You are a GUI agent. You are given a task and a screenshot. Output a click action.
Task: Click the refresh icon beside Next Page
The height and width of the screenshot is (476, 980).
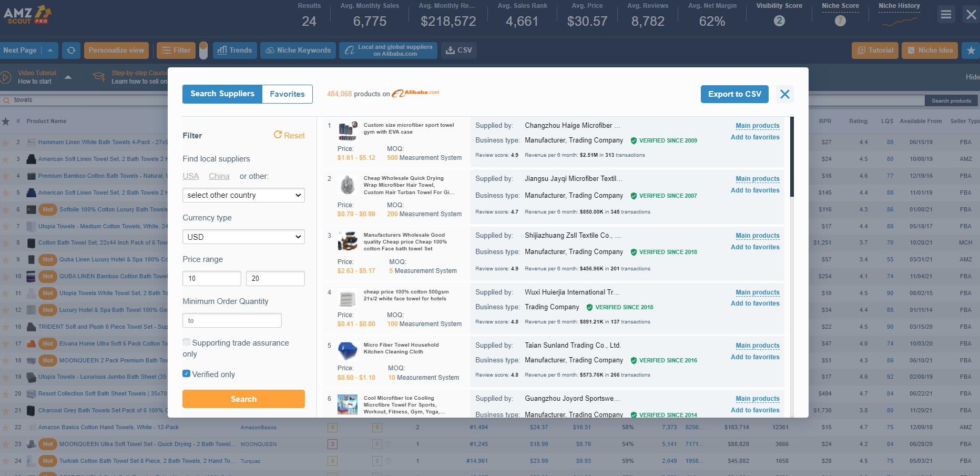(71, 50)
